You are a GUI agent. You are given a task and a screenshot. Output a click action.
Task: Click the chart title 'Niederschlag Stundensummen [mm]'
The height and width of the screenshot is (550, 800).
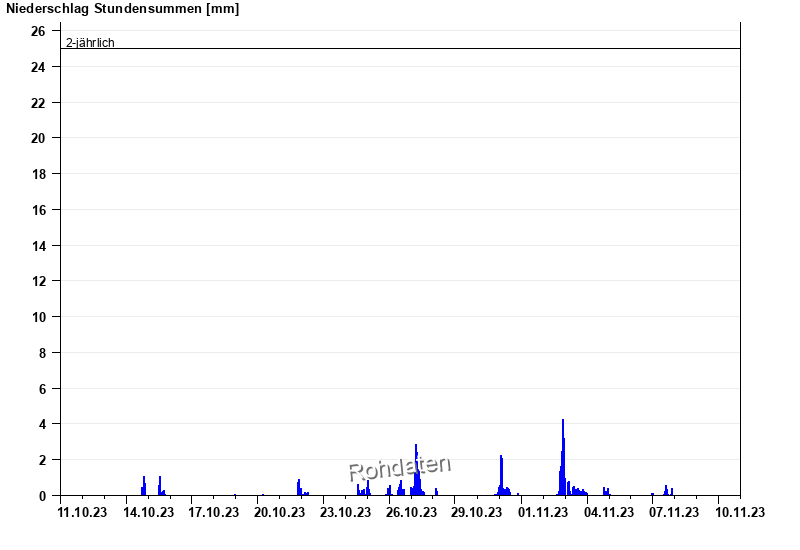coord(123,9)
